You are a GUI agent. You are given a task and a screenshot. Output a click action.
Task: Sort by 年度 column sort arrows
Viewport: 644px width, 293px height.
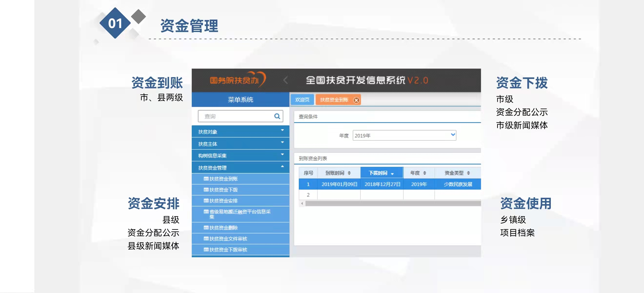point(424,173)
